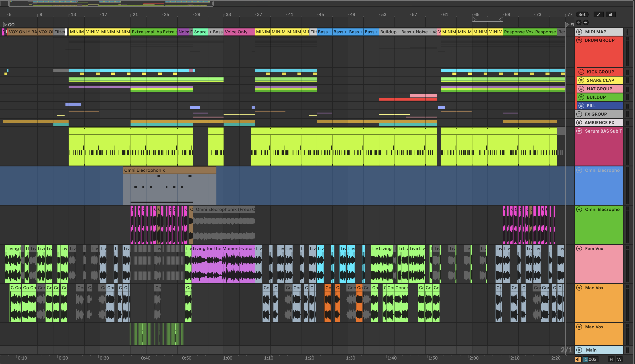
Task: Click the 1.00x zoom factor field
Action: (x=590, y=359)
